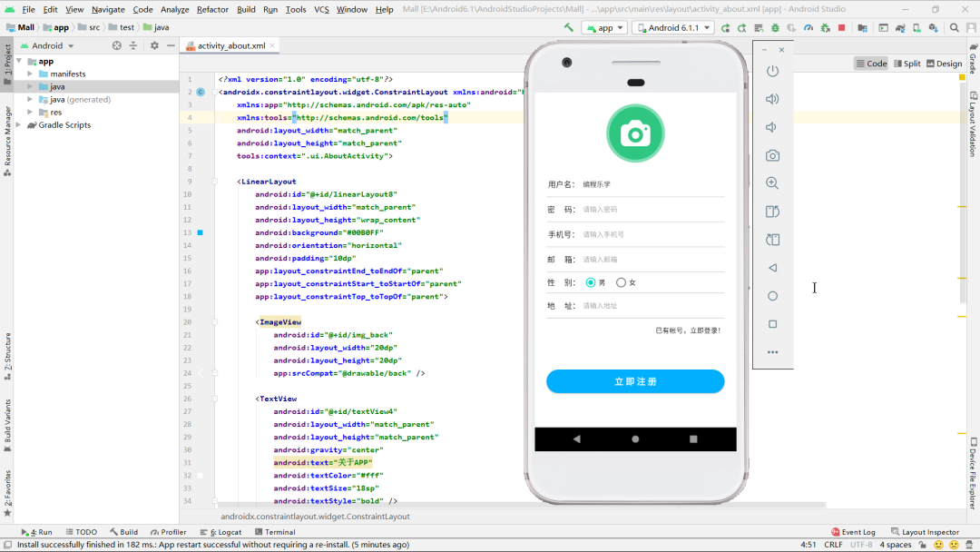Click the blue color swatch on line 13 gutter
The image size is (980, 552).
point(200,232)
